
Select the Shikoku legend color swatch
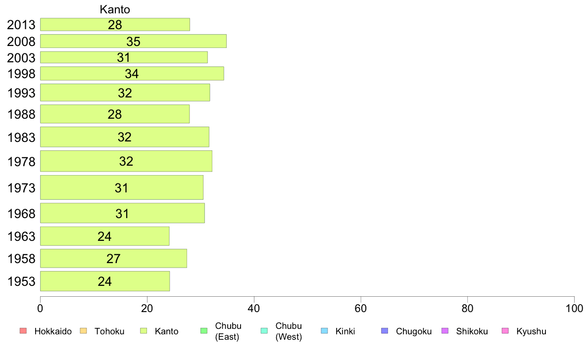[444, 331]
